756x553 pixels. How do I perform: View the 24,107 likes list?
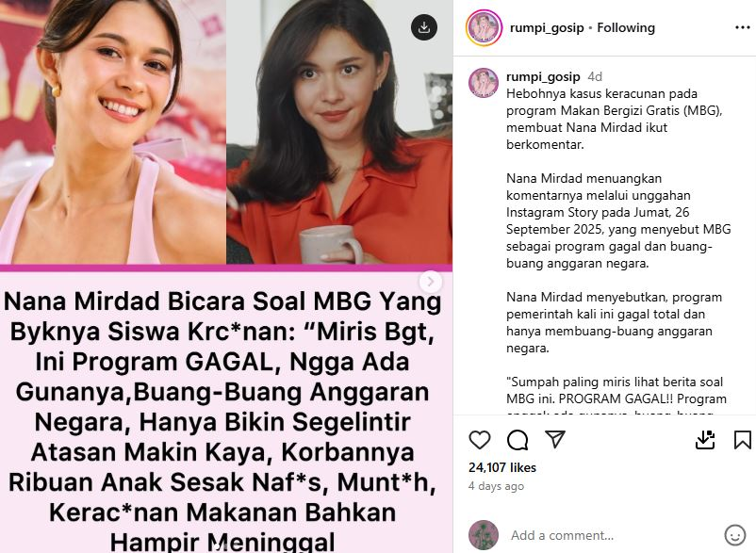501,467
